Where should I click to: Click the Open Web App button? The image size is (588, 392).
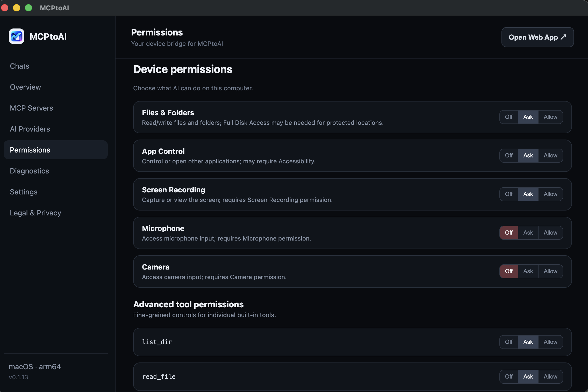click(x=537, y=37)
